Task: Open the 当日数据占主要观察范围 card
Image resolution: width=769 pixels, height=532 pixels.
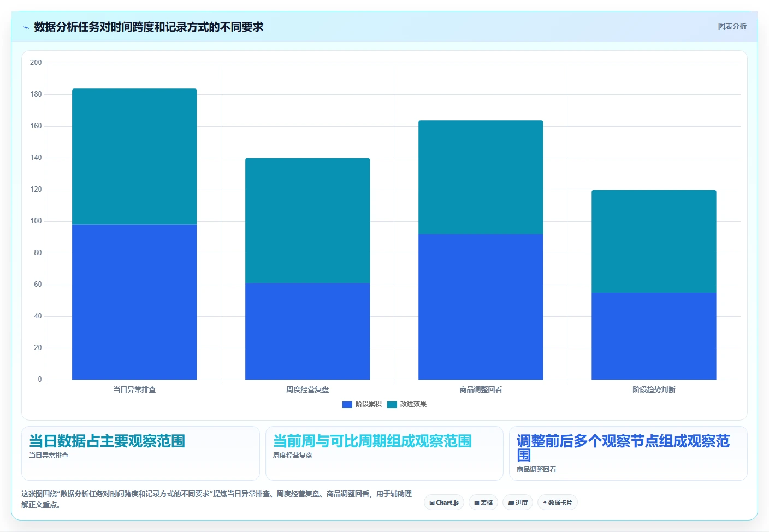Action: (140, 453)
